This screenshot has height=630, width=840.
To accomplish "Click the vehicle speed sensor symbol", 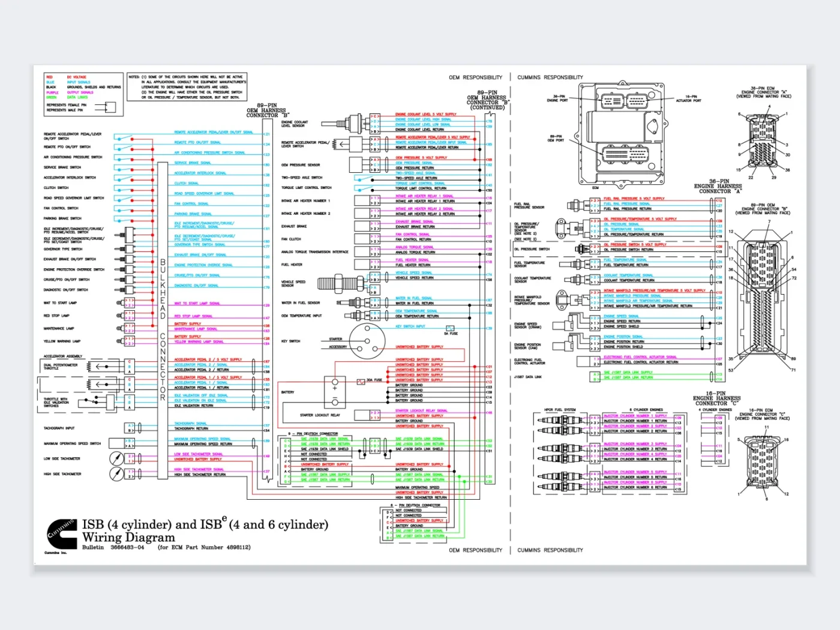I will (x=340, y=283).
